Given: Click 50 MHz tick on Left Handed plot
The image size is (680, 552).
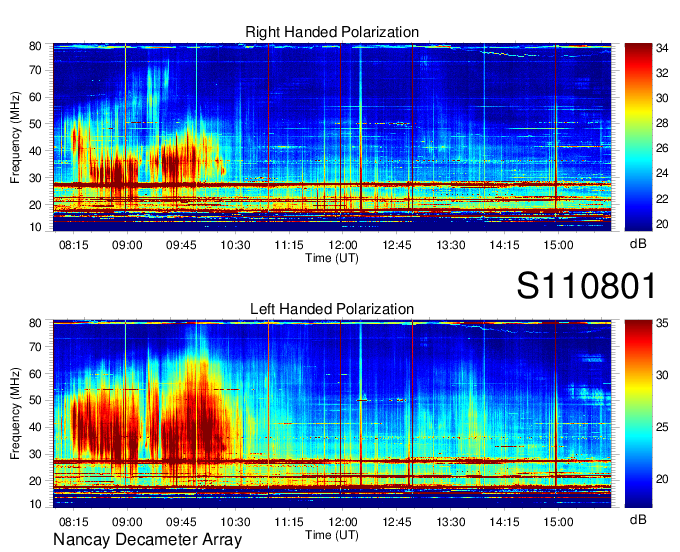Looking at the screenshot, I should click(x=35, y=400).
